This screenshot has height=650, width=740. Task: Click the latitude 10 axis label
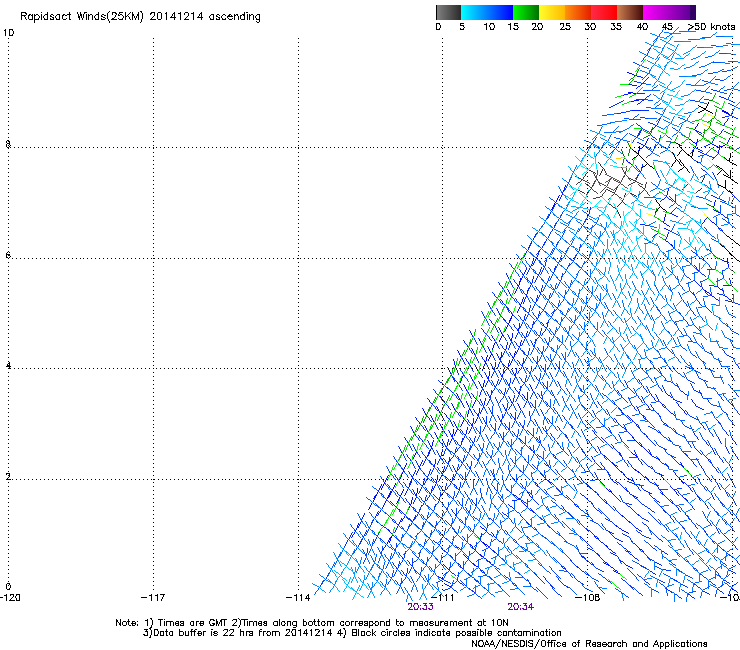(8, 33)
